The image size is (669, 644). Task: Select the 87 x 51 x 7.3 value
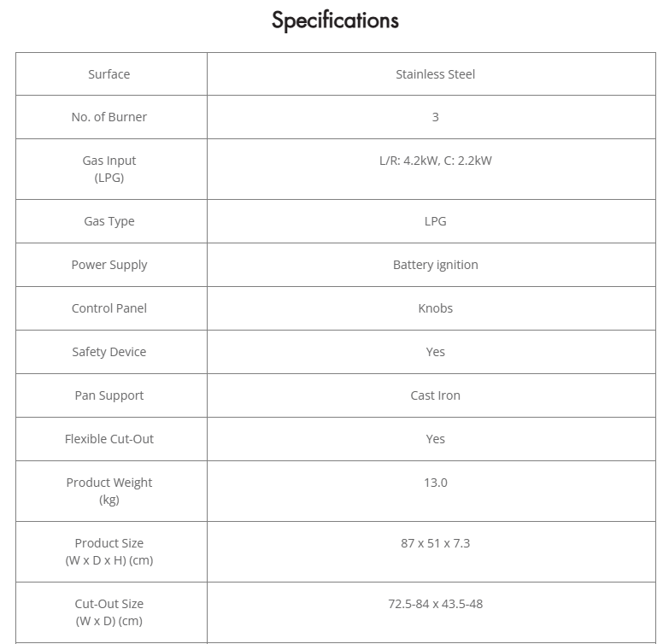(x=435, y=543)
